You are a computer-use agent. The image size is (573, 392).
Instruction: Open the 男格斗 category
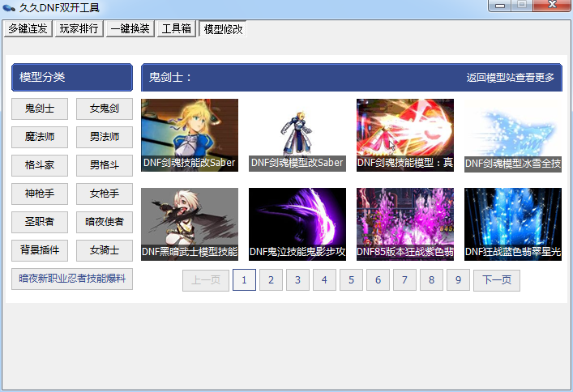click(105, 165)
